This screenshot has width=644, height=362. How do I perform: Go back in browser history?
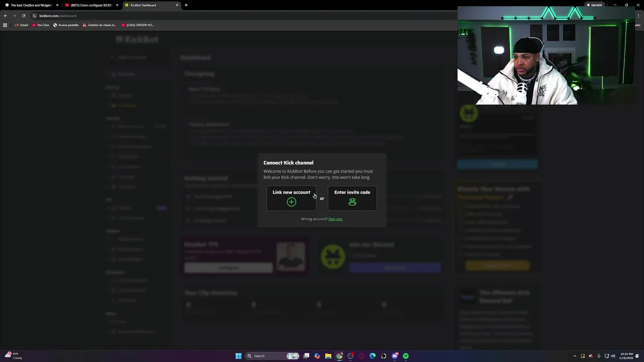6,16
